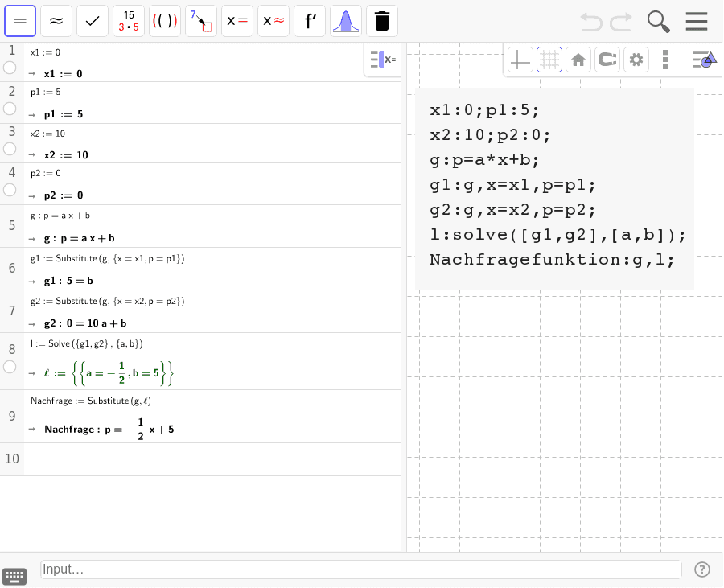
Task: Toggle visibility circle of row 3
Action: tap(10, 149)
